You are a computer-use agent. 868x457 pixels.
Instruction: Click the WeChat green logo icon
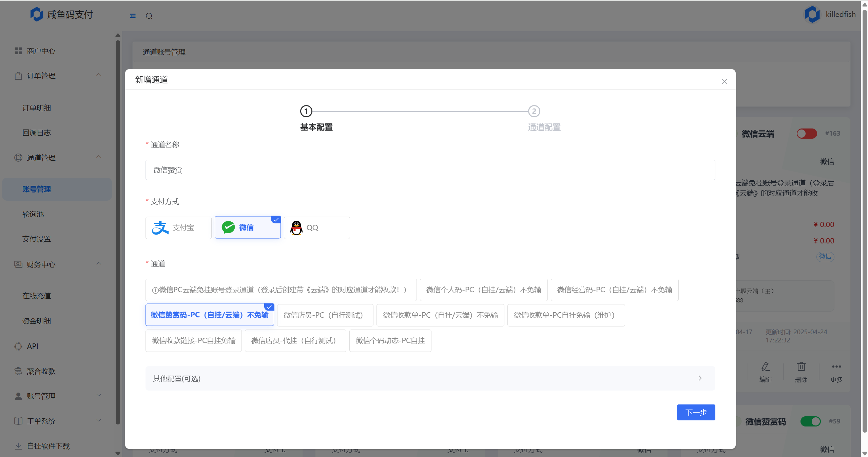(228, 227)
